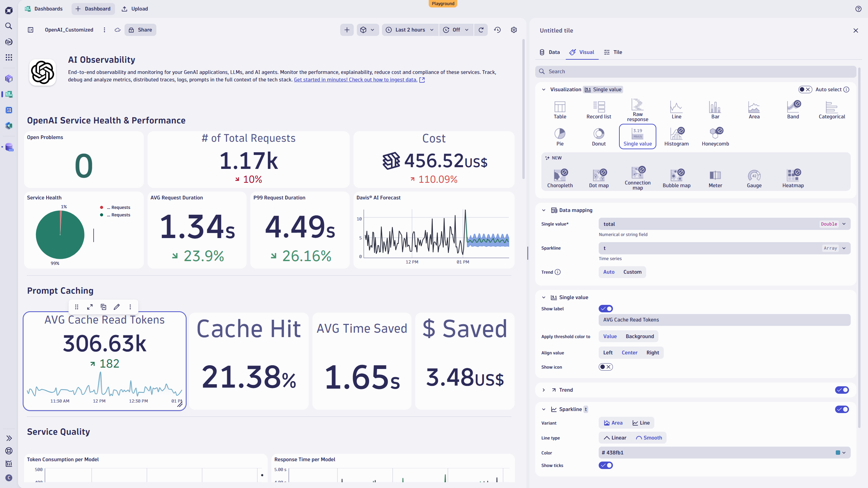Screen dimensions: 868x488
Task: Disable the Sparkline toggle
Action: coord(842,409)
